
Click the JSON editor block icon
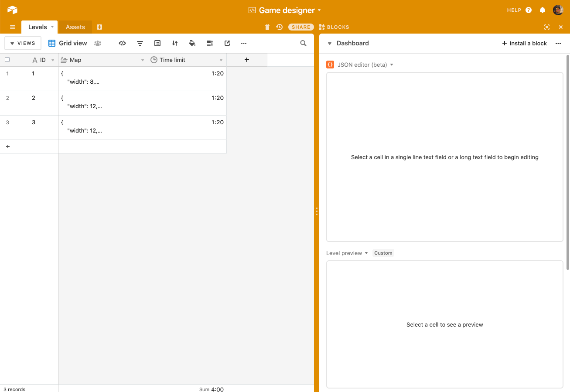330,65
